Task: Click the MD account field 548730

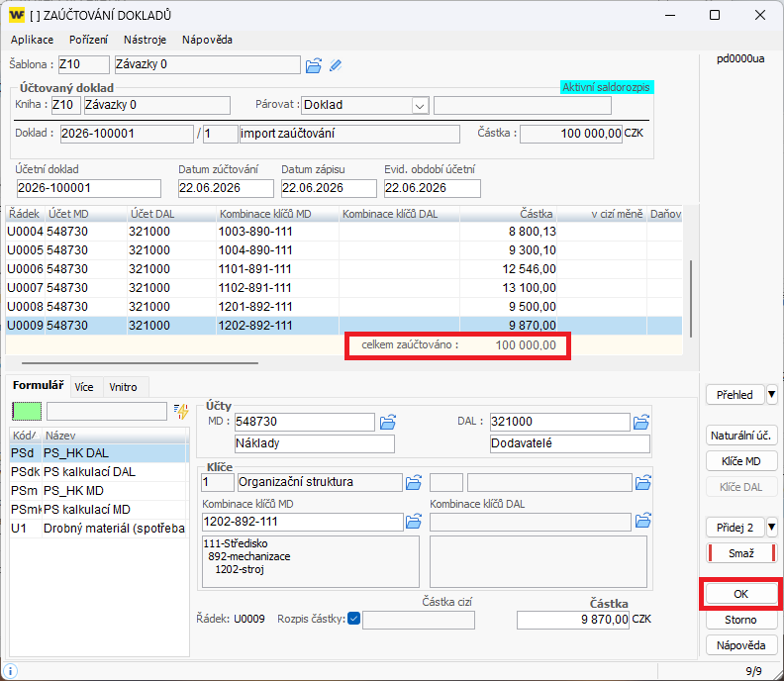Action: coord(305,422)
